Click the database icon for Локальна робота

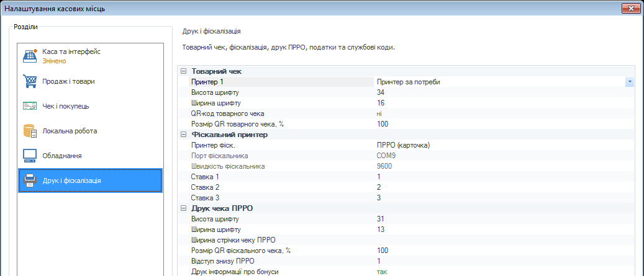30,131
